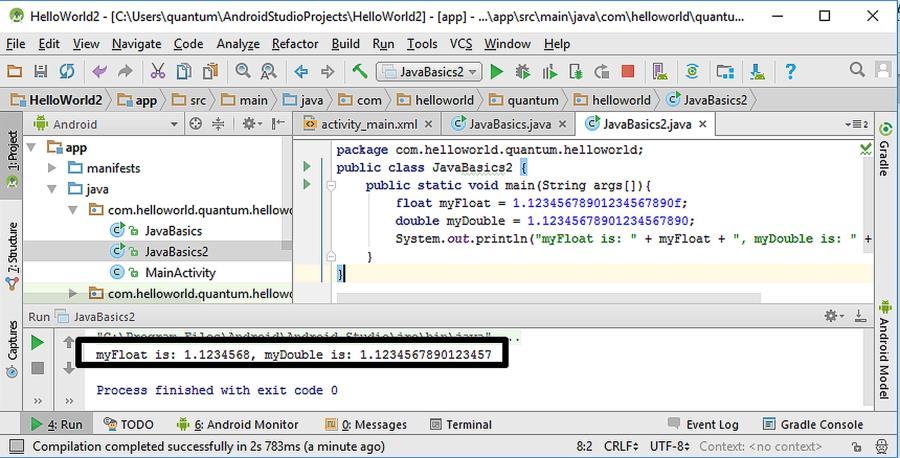Navigate Forward using right arrow icon
The height and width of the screenshot is (458, 900).
[x=327, y=72]
